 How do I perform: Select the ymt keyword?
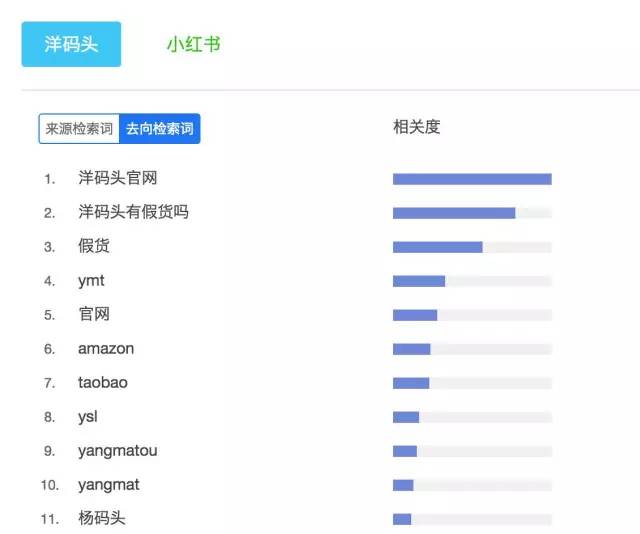point(91,280)
